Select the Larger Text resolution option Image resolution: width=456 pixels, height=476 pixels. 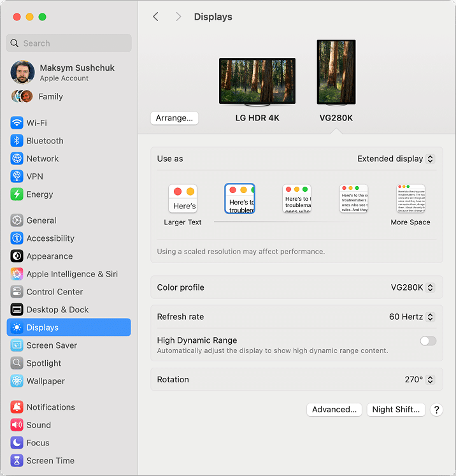183,199
